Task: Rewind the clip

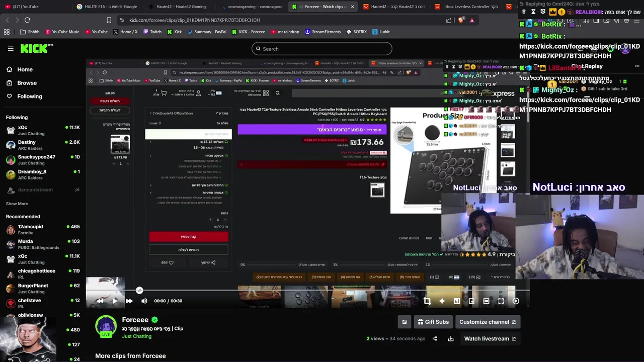Action: coord(100,301)
